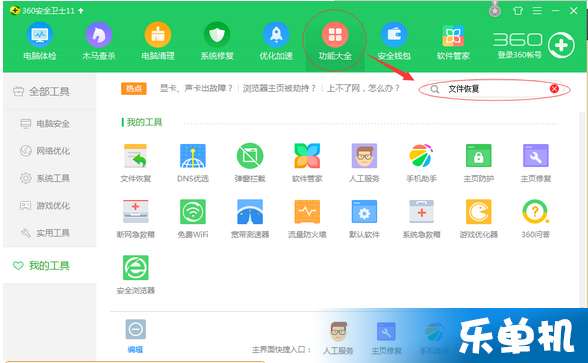Select 功能大全 tools grid icon
The image size is (588, 363).
point(335,35)
